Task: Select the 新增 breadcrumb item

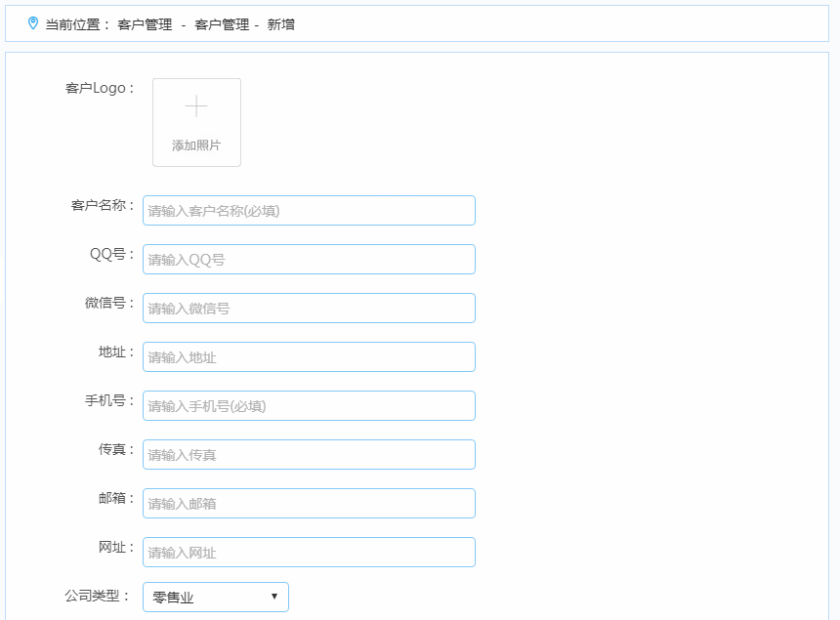Action: [281, 24]
